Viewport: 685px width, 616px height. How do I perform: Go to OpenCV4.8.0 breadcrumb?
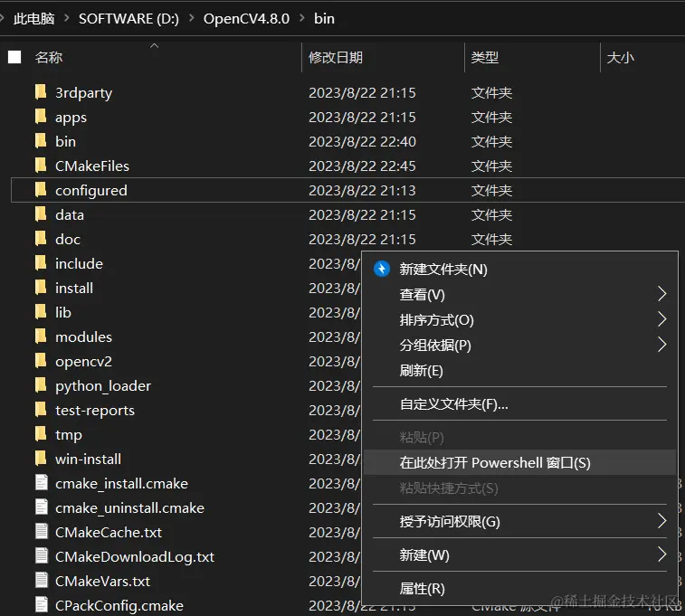(x=246, y=18)
